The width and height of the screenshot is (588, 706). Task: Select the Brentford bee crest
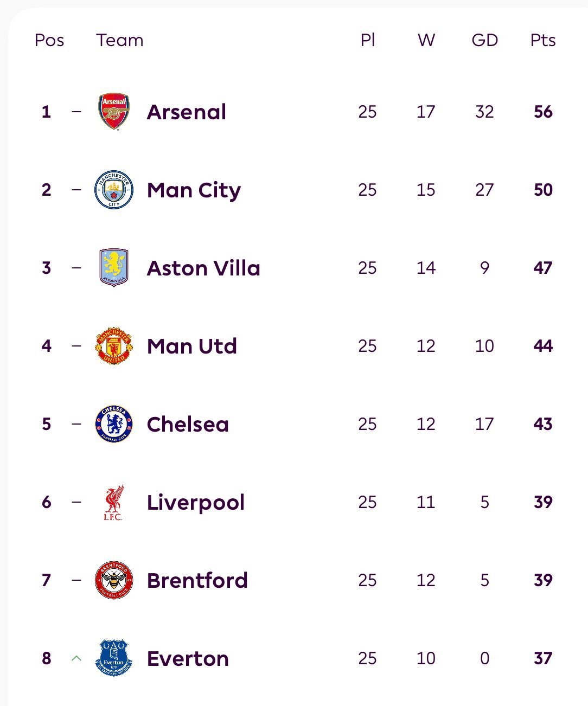pyautogui.click(x=114, y=580)
